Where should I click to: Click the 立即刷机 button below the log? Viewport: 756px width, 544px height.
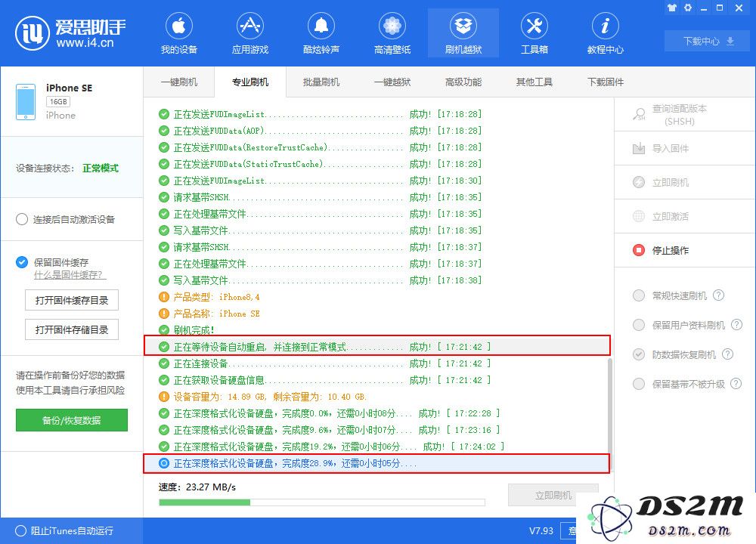(553, 496)
